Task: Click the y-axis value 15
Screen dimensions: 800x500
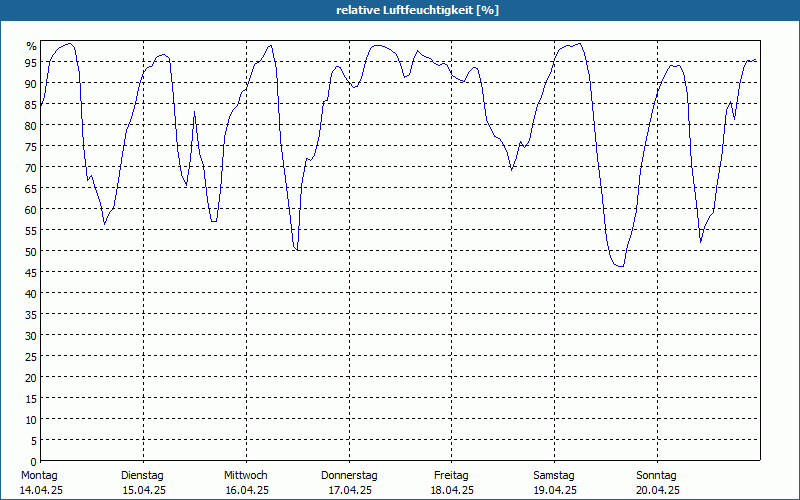Action: 31,398
